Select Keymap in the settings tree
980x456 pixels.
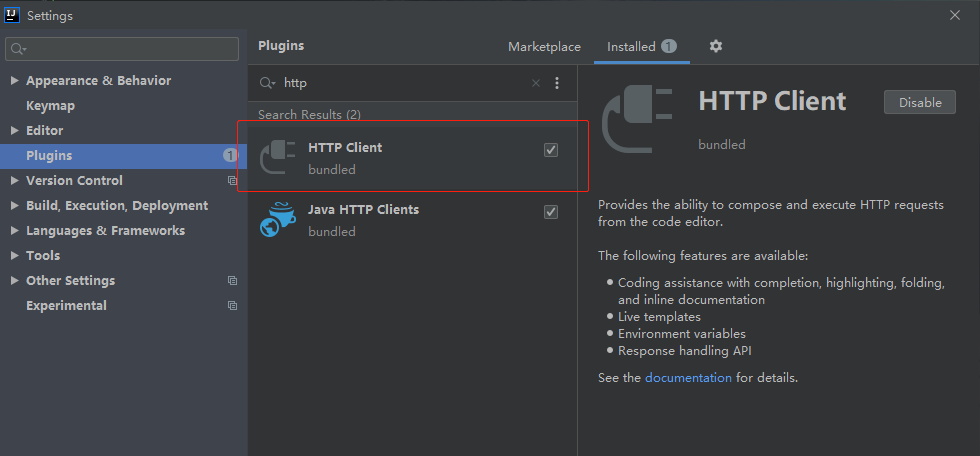(x=50, y=106)
